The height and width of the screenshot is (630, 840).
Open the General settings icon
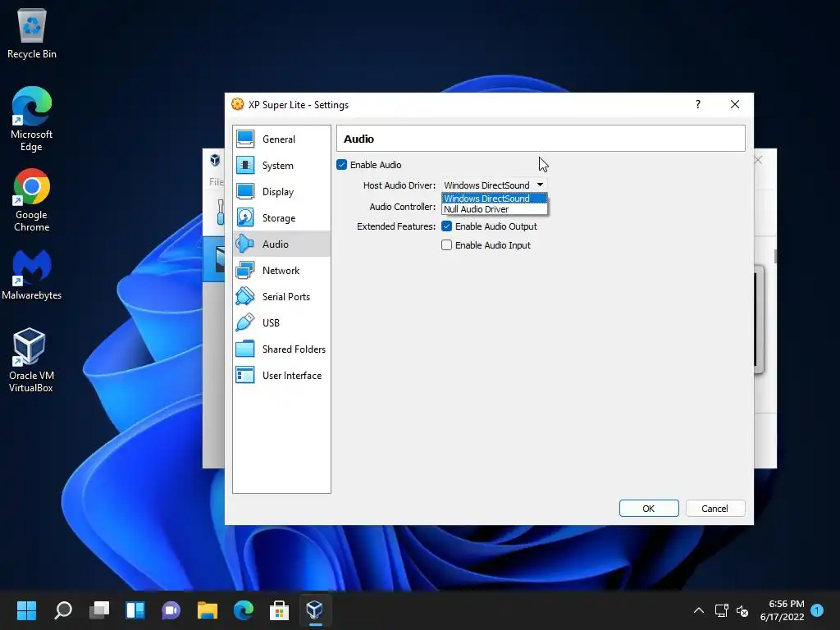(x=245, y=139)
